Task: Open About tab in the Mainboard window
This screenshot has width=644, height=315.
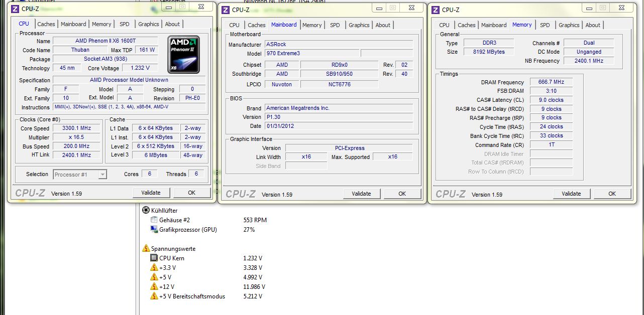Action: point(383,25)
